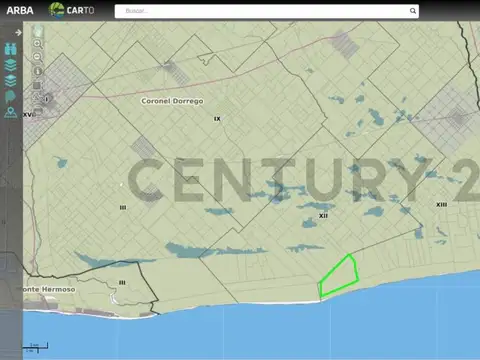Select the green highlighted parcel

pyautogui.click(x=339, y=278)
